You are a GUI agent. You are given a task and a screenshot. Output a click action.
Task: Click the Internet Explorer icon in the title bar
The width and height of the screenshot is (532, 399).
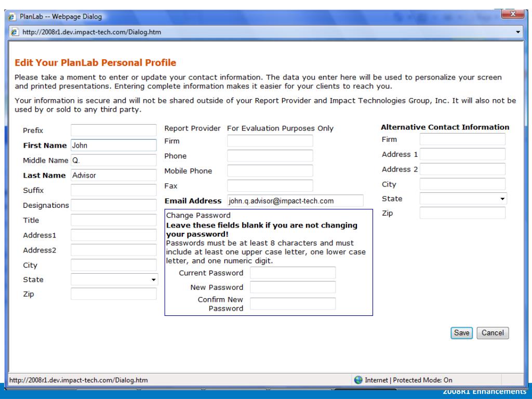point(12,16)
